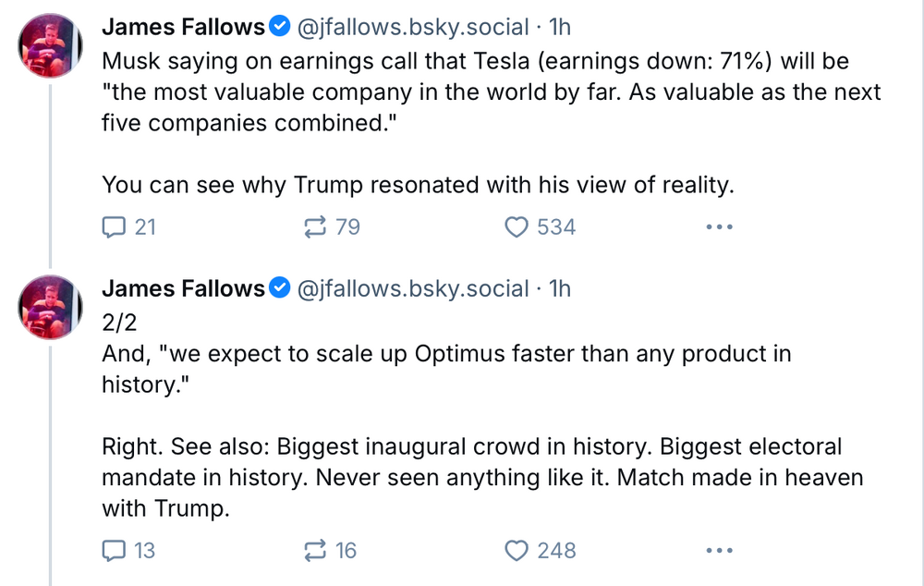Viewport: 924px width, 586px height.
Task: Reply to the 2/2 Optimus post
Action: click(114, 551)
